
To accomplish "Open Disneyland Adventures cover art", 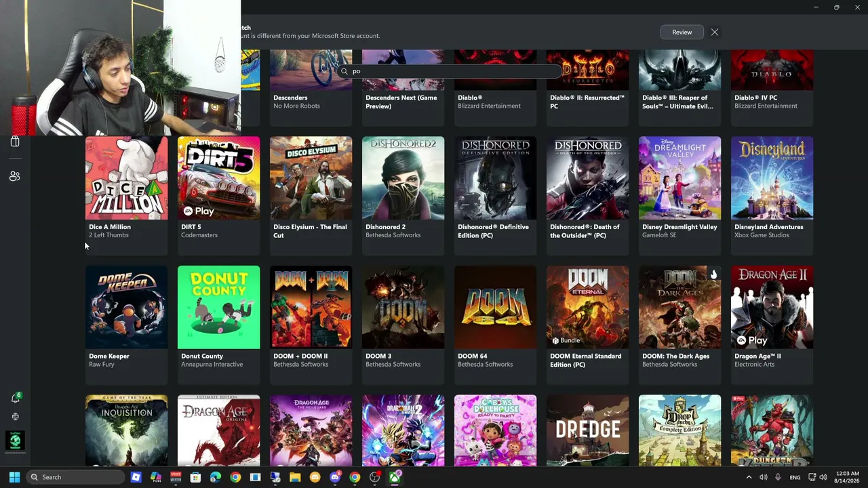I will click(x=772, y=178).
